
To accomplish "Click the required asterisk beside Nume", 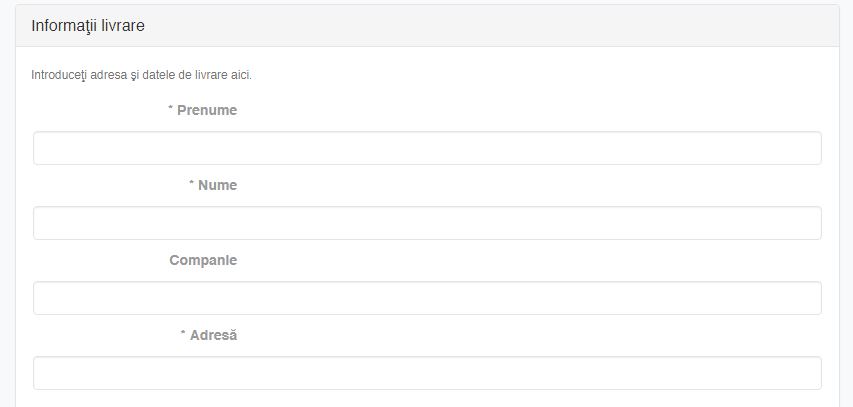I will 192,185.
